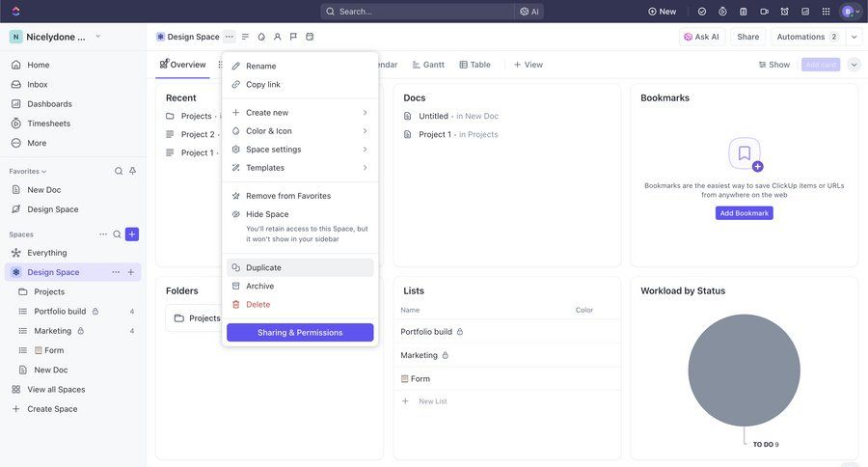Image resolution: width=868 pixels, height=467 pixels.
Task: Click plus icon on Design Space sidebar row
Action: pyautogui.click(x=130, y=272)
